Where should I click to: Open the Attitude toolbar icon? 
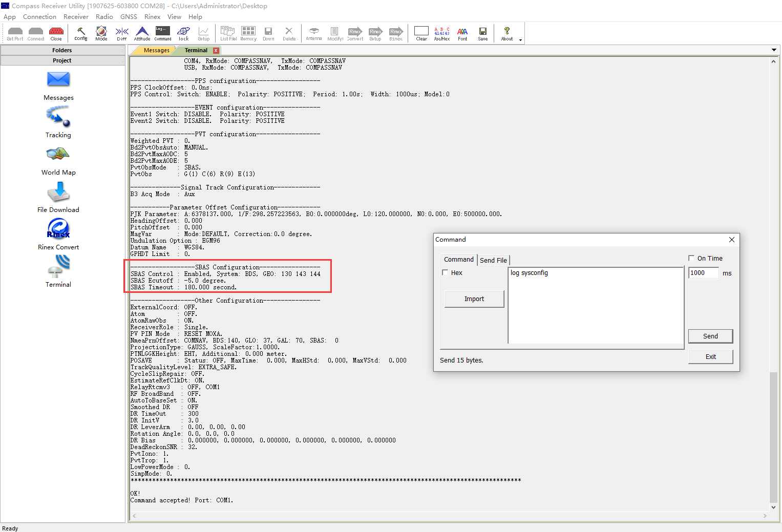(142, 34)
